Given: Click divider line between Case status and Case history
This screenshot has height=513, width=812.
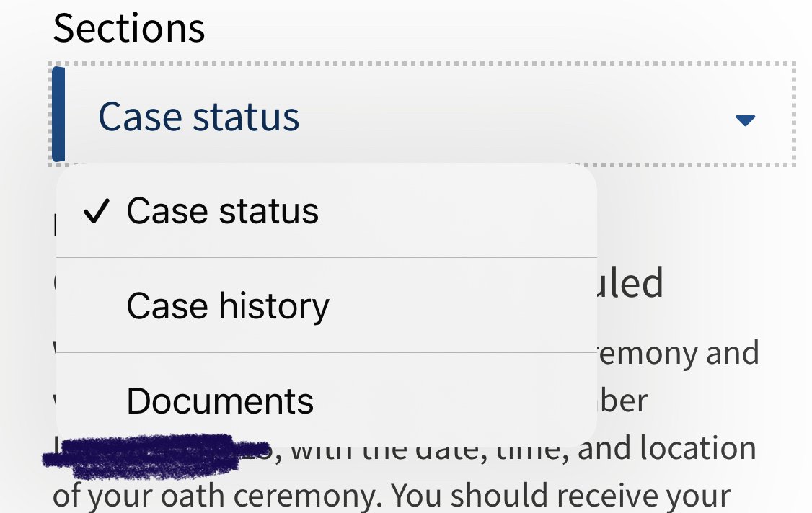Looking at the screenshot, I should pyautogui.click(x=326, y=257).
